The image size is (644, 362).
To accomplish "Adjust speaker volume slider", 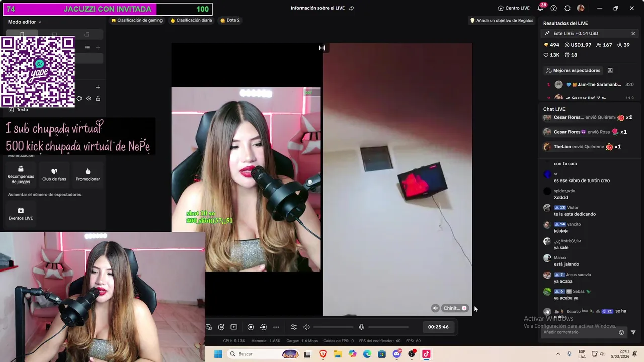I will tap(333, 327).
